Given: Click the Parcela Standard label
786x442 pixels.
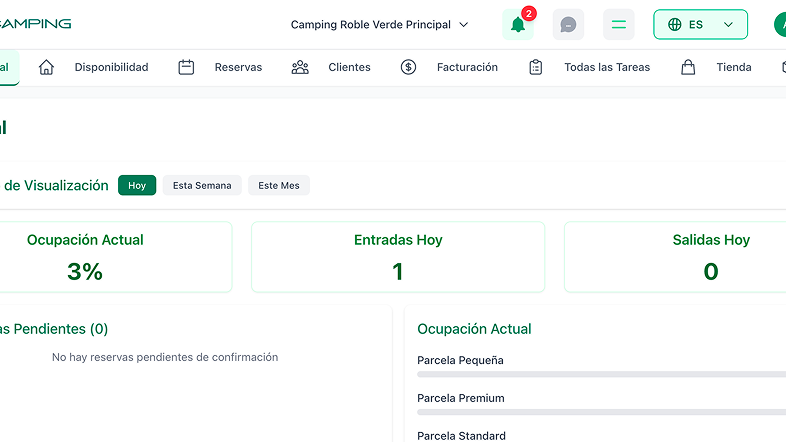Looking at the screenshot, I should pyautogui.click(x=461, y=435).
